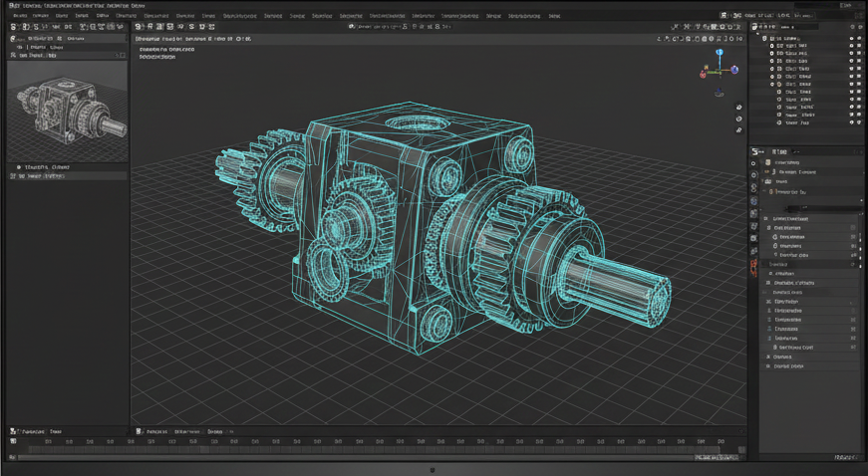Click the timeline editor icon at bottom-left
The height and width of the screenshot is (476, 868).
tap(13, 431)
